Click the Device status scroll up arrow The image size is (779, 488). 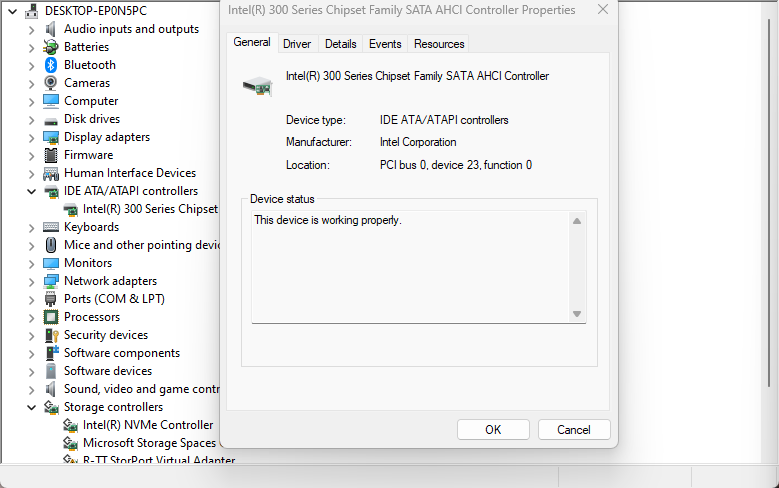click(x=577, y=221)
